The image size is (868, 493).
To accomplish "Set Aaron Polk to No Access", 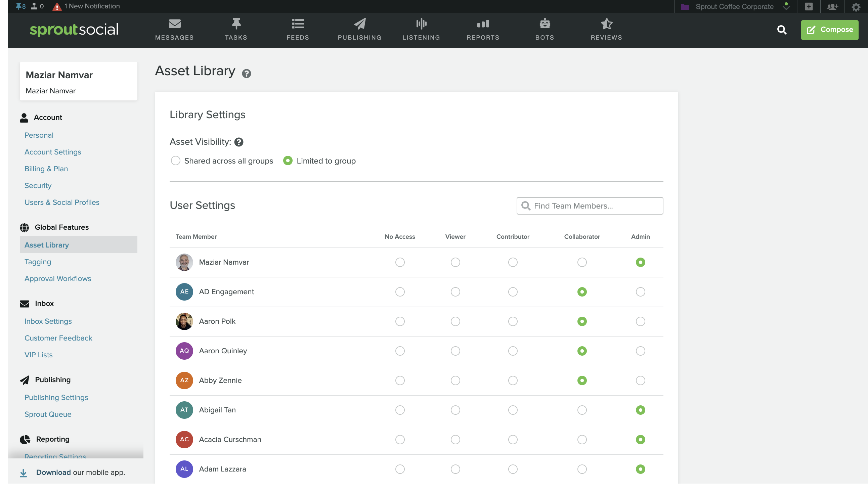I will click(400, 321).
